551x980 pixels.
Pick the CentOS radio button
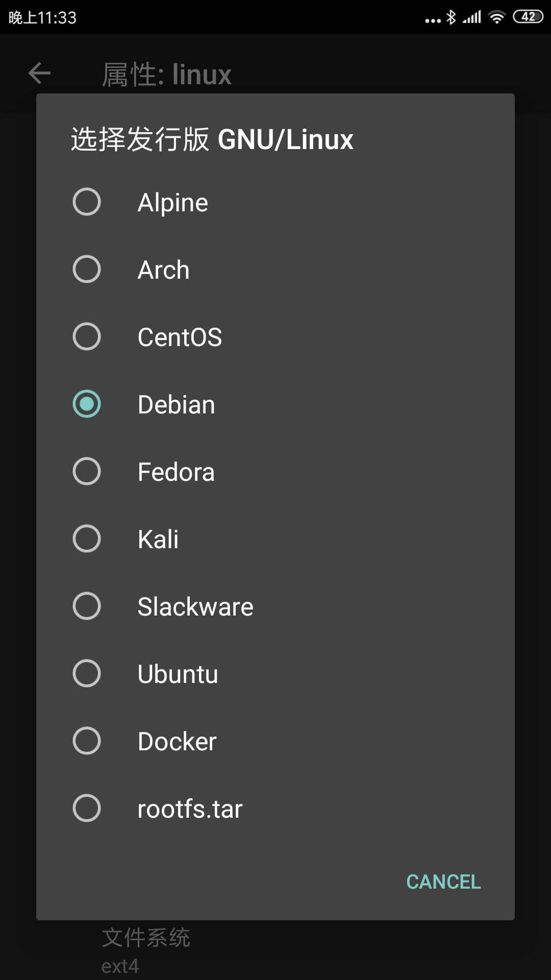coord(87,336)
